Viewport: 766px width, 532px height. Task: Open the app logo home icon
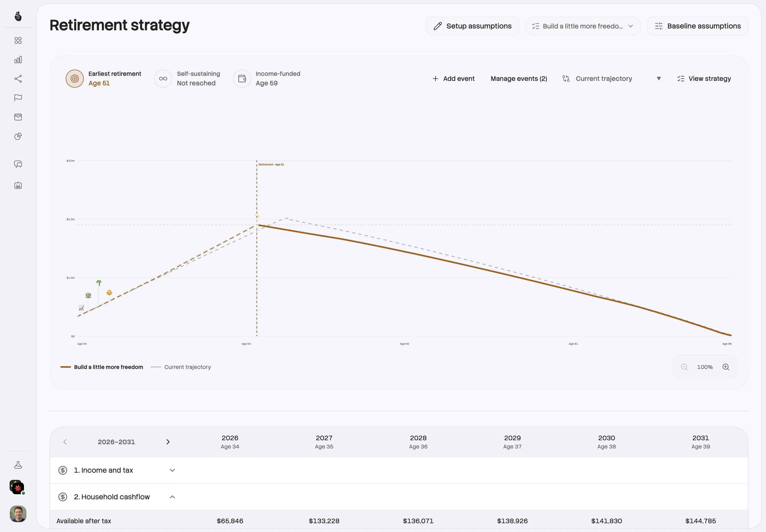(18, 16)
